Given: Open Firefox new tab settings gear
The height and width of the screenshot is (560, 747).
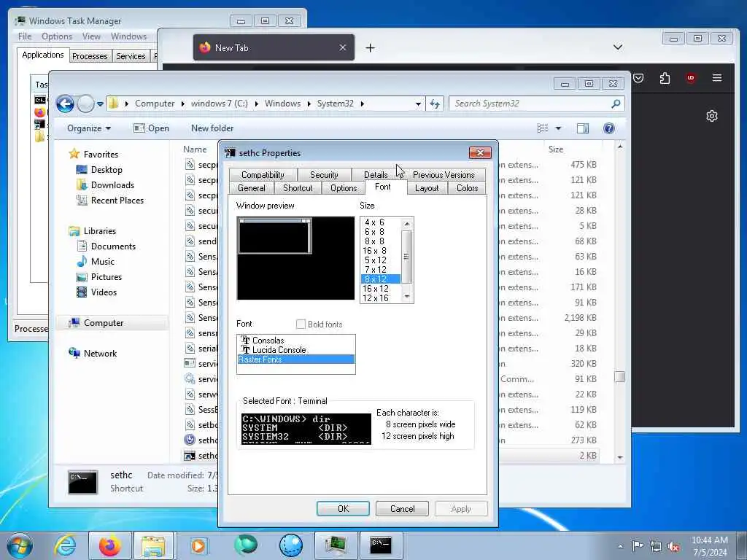Looking at the screenshot, I should (x=712, y=116).
